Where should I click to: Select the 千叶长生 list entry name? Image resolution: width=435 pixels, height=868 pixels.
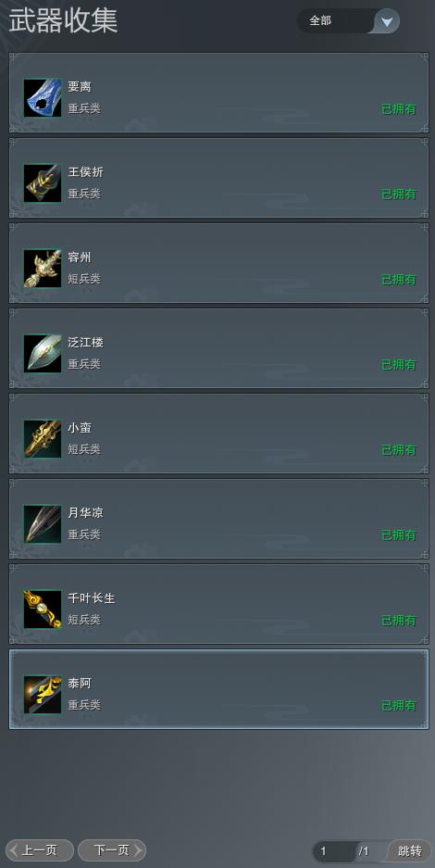[x=92, y=598]
